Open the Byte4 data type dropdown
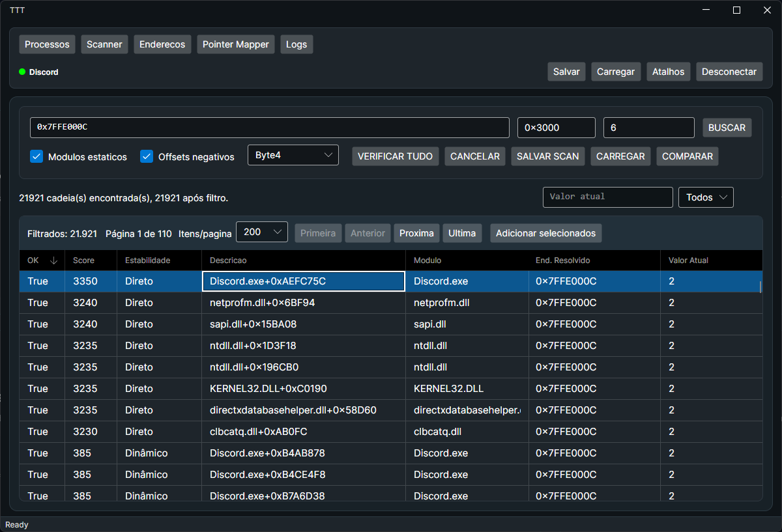 click(293, 155)
